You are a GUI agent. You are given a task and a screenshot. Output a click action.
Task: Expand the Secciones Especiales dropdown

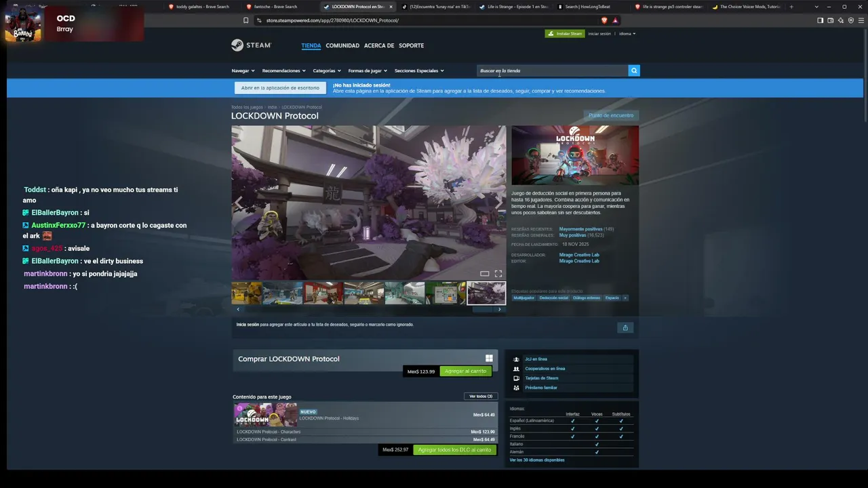click(x=419, y=70)
